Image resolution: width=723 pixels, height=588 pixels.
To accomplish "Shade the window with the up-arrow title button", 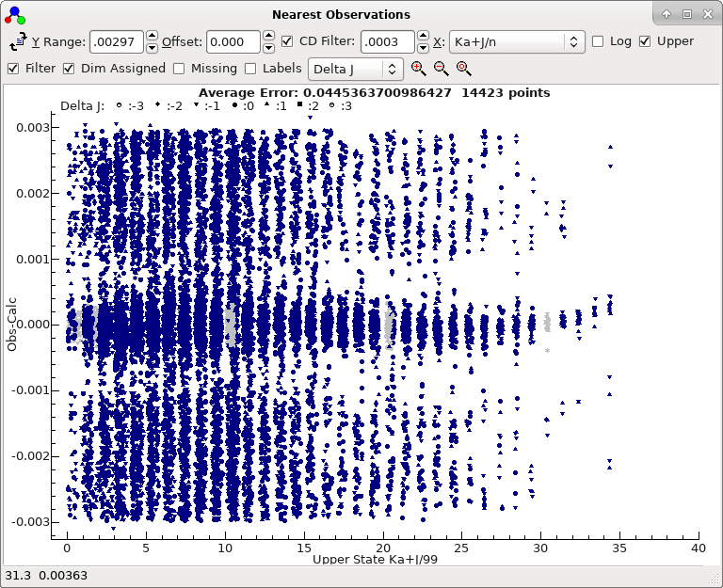I will (667, 14).
